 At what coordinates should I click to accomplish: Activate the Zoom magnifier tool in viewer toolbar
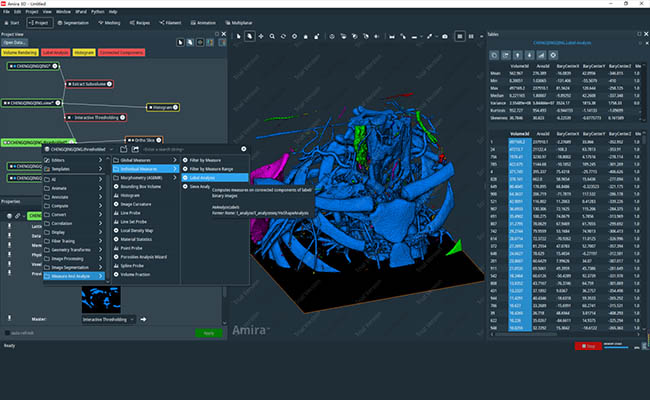[272, 36]
